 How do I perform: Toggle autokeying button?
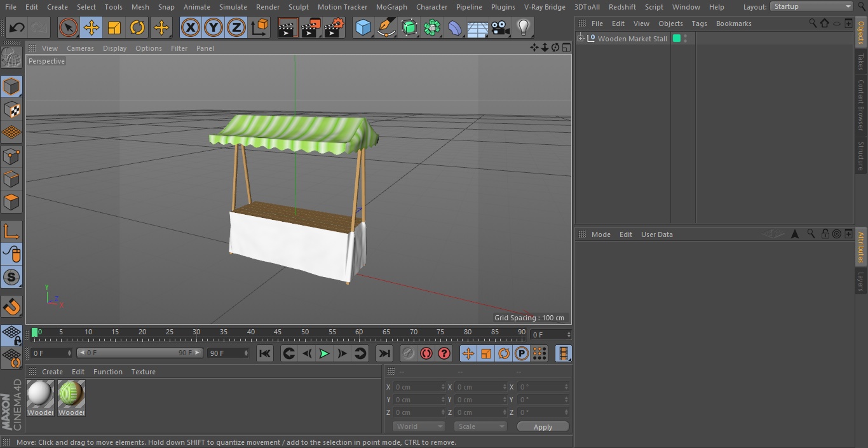tap(426, 353)
